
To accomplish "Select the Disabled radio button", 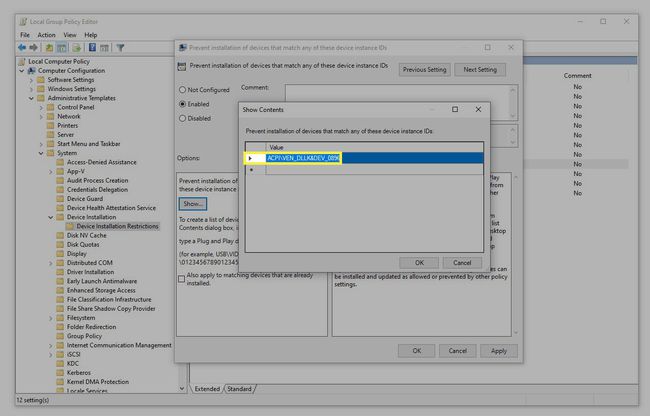I will click(x=182, y=118).
